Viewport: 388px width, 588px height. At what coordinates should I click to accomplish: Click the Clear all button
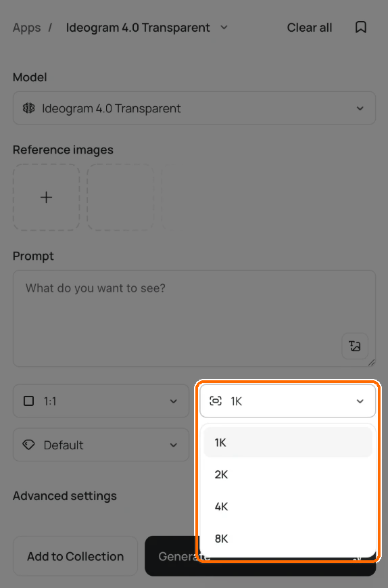[x=310, y=28]
